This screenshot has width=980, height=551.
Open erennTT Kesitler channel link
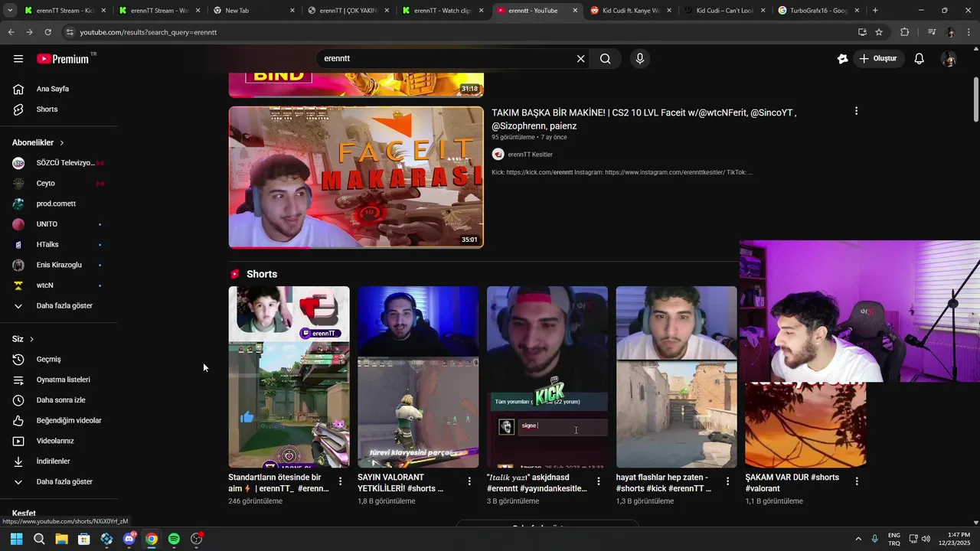pos(530,155)
